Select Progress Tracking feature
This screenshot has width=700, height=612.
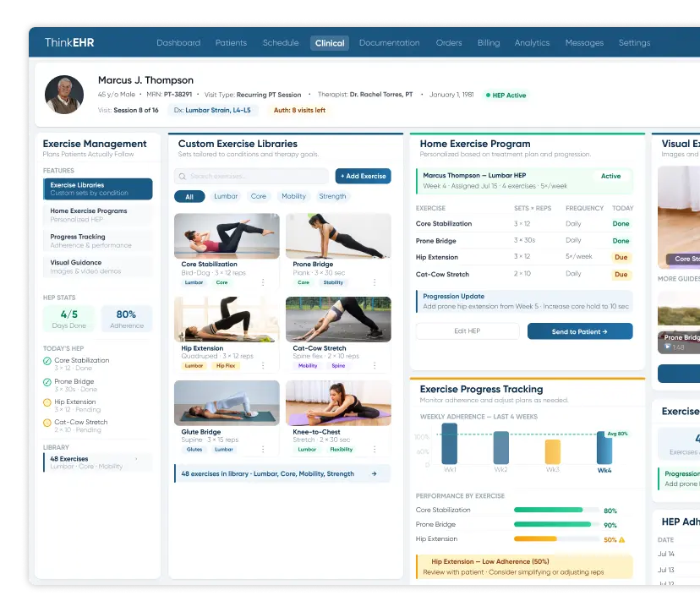click(x=98, y=241)
